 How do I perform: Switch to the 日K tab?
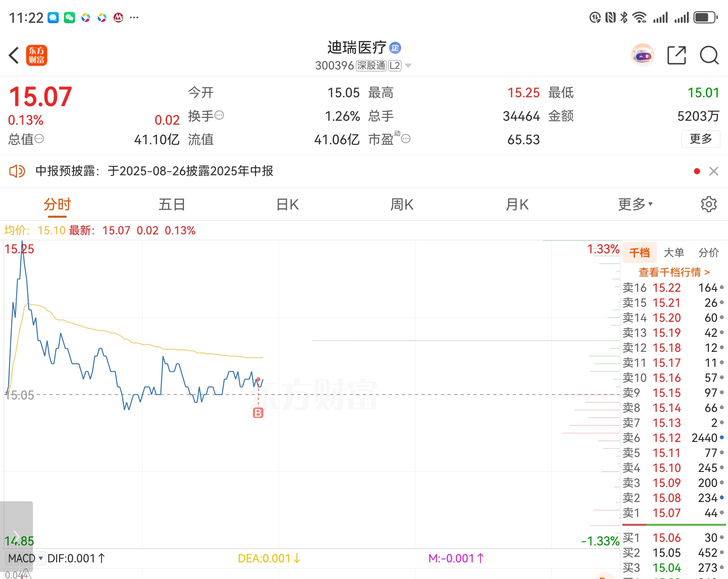tap(287, 204)
